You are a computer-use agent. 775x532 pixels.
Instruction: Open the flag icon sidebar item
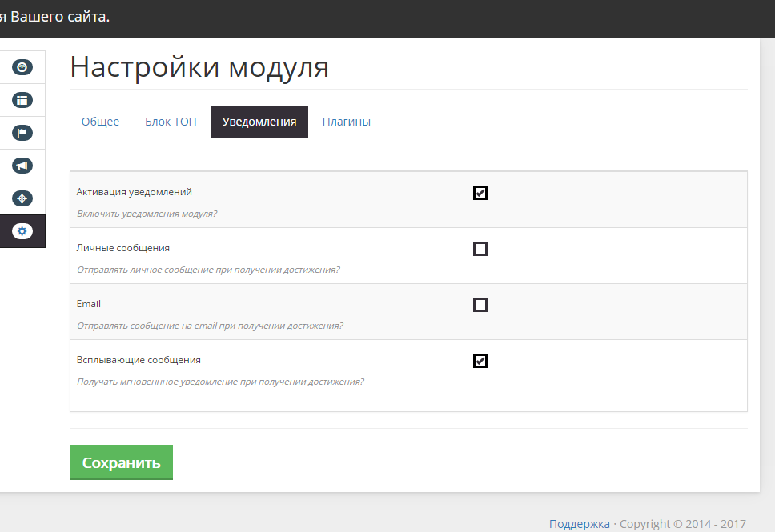pyautogui.click(x=22, y=133)
